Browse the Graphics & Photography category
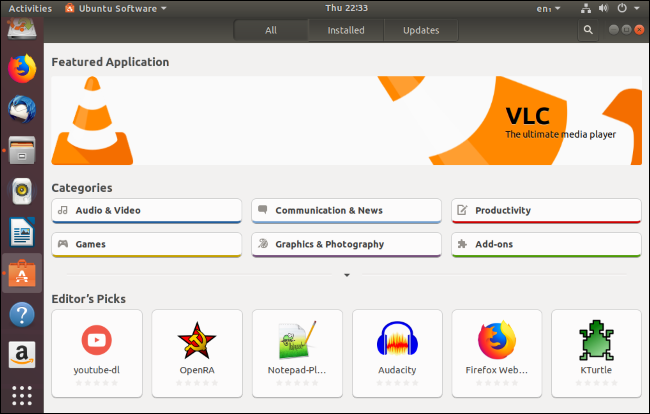 pyautogui.click(x=346, y=244)
